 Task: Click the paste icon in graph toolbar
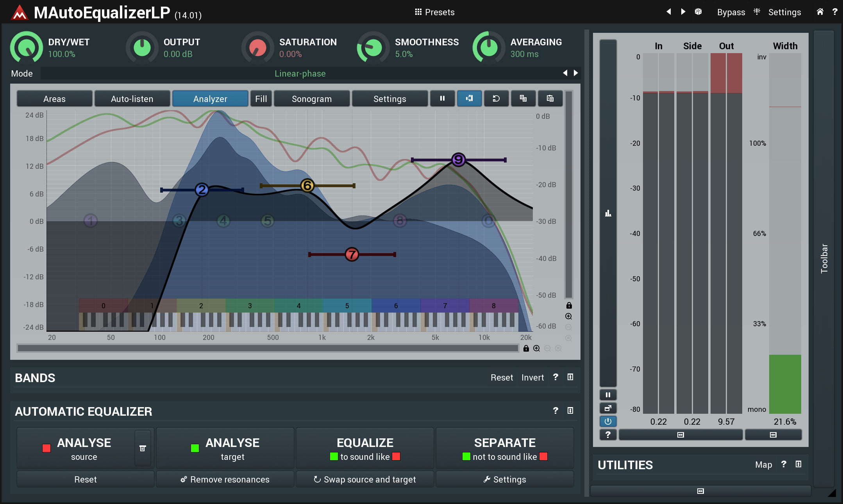coord(550,98)
